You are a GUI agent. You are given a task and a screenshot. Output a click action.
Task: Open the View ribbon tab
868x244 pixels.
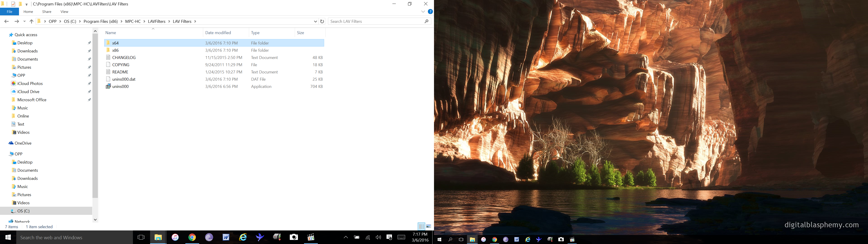click(x=64, y=12)
